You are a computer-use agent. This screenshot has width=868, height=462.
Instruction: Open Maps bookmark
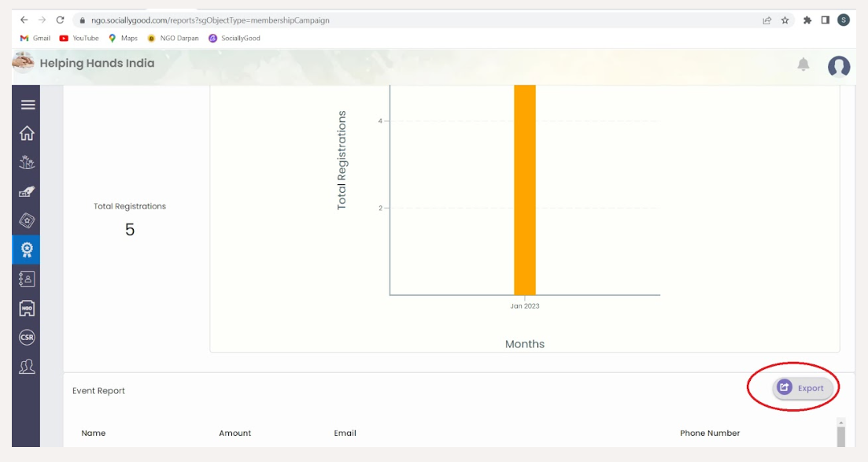pos(123,39)
